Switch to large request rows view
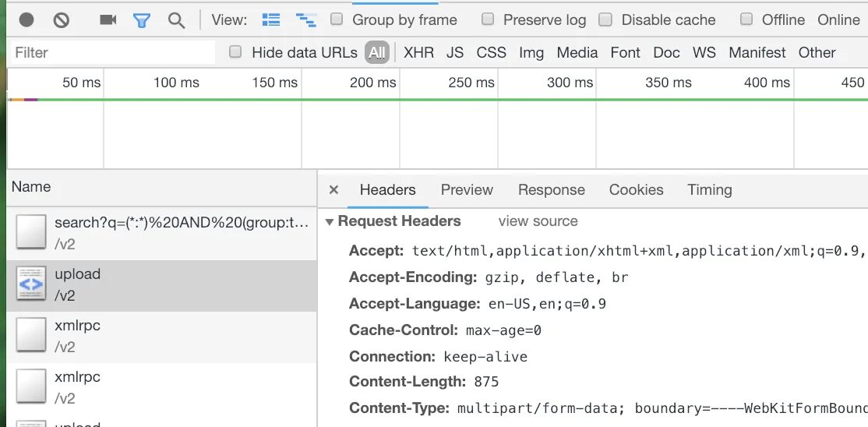Image resolution: width=868 pixels, height=427 pixels. (271, 20)
